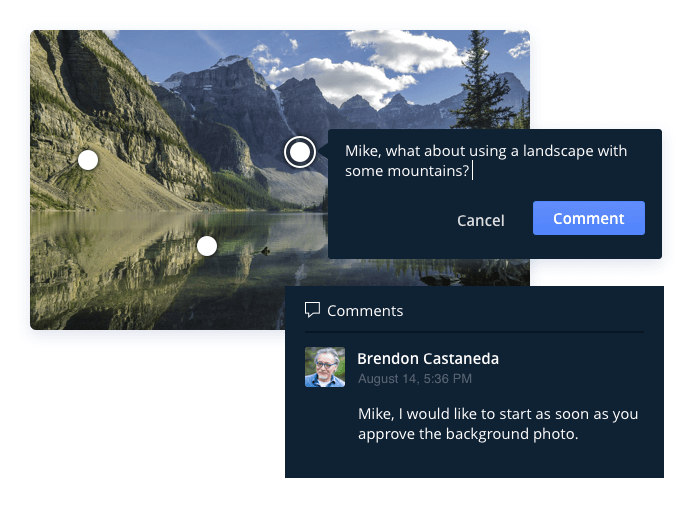696x507 pixels.
Task: Click the pine tree in the landscape image
Action: pyautogui.click(x=478, y=80)
